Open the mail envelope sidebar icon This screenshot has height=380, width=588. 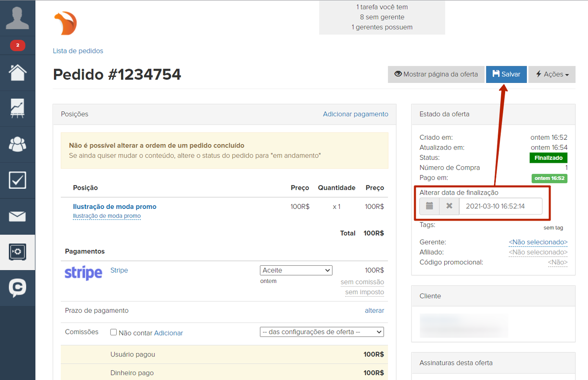17,216
